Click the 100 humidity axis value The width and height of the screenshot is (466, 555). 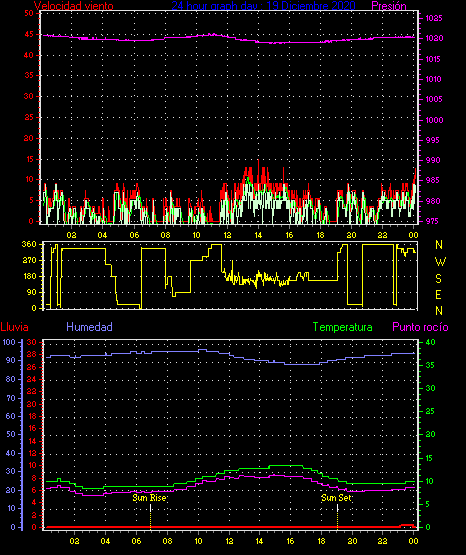(x=9, y=342)
